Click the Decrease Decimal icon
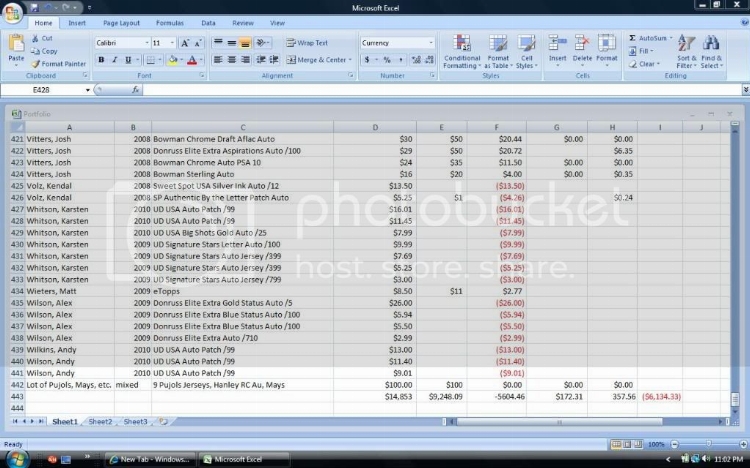The image size is (750, 468). (429, 60)
